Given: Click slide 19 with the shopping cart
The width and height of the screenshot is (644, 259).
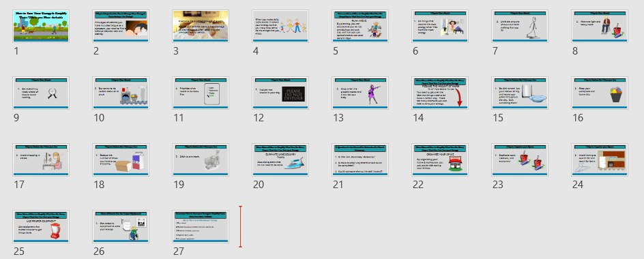Looking at the screenshot, I should tap(201, 159).
